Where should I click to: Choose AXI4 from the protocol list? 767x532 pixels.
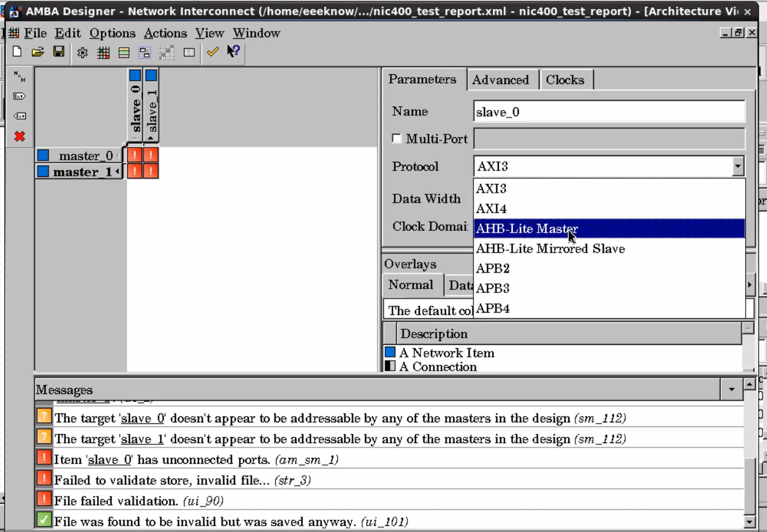609,209
